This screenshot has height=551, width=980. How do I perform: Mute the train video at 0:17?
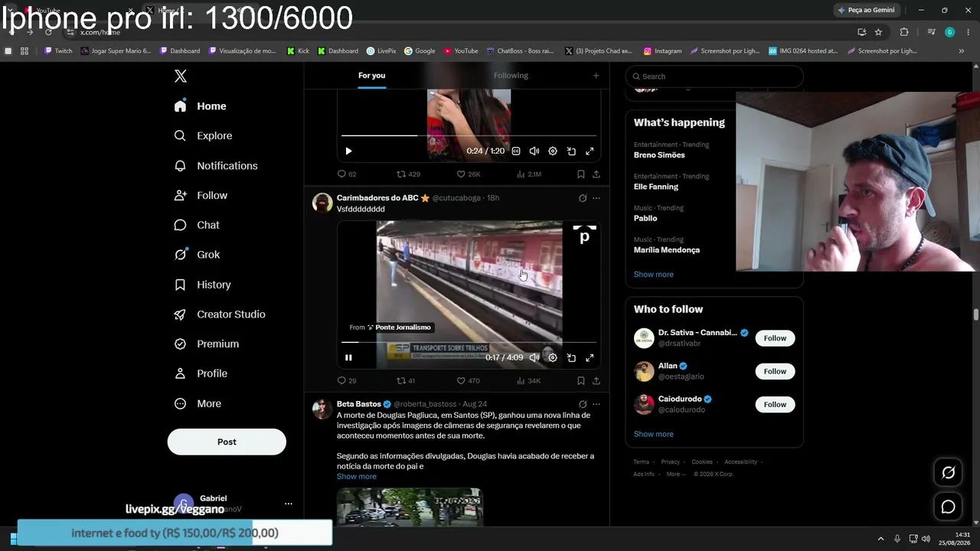point(534,357)
